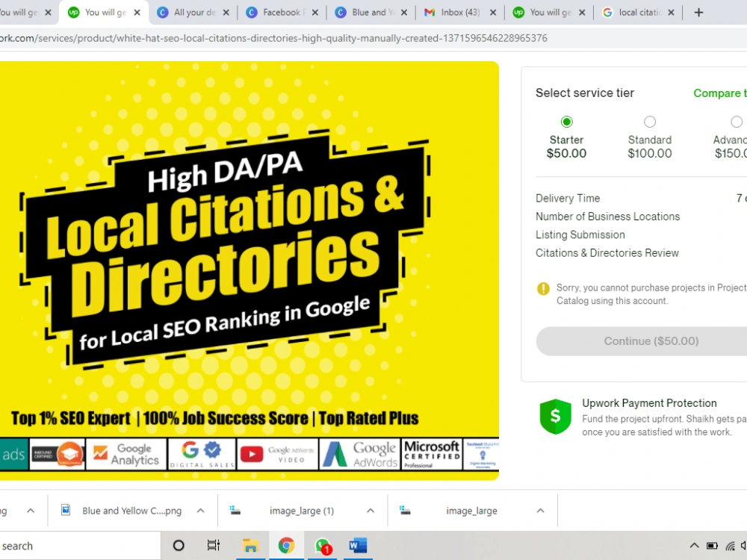Close the local citations Google tab
The width and height of the screenshot is (747, 560).
click(x=671, y=13)
